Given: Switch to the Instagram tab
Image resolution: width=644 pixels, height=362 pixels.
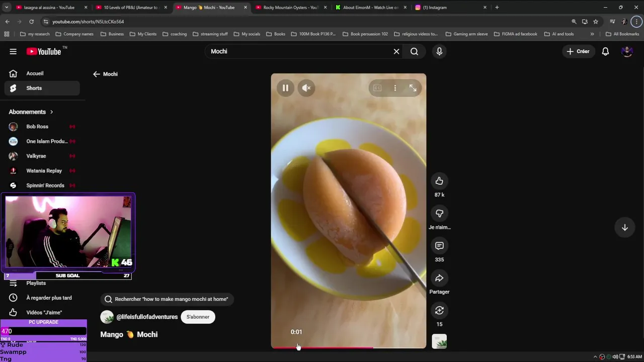Looking at the screenshot, I should click(450, 8).
